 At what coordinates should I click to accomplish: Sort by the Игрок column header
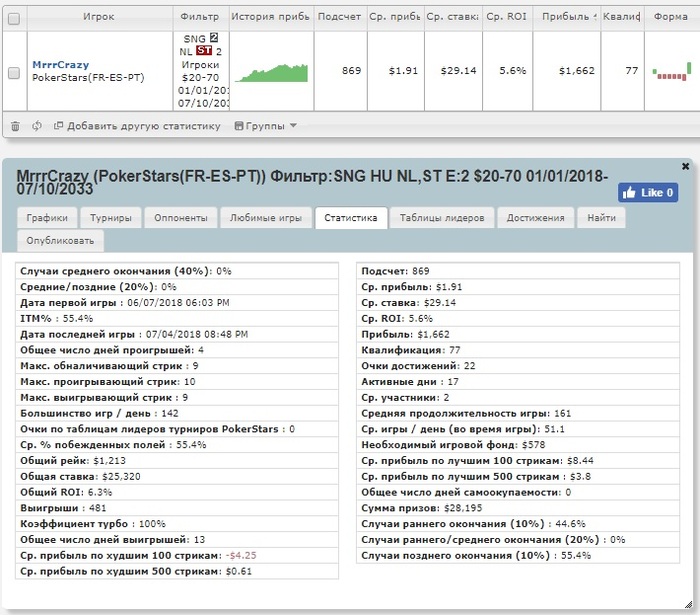(99, 17)
